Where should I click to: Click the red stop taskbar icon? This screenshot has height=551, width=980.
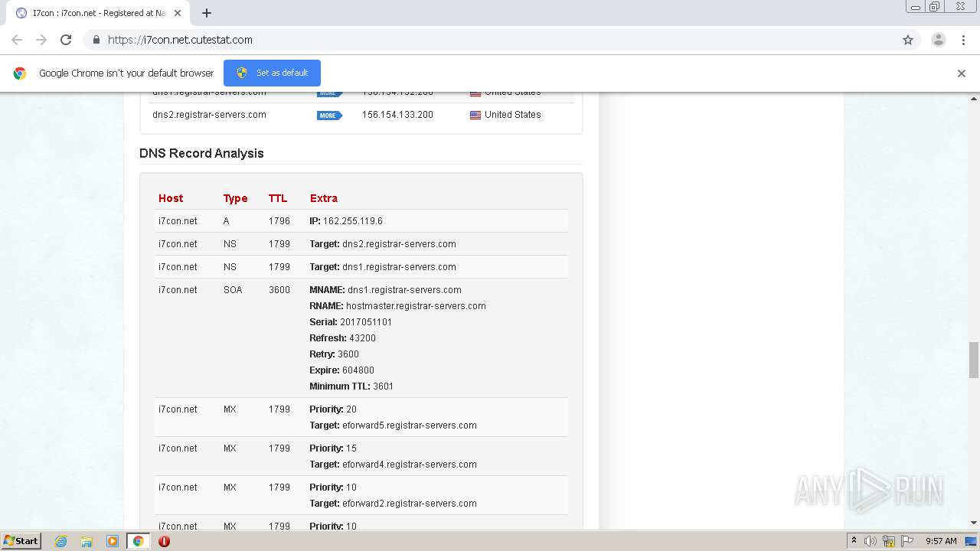tap(164, 541)
